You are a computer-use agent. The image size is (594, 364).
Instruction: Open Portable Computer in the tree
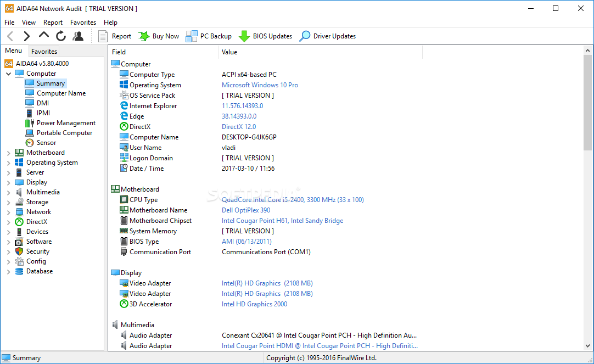(64, 132)
